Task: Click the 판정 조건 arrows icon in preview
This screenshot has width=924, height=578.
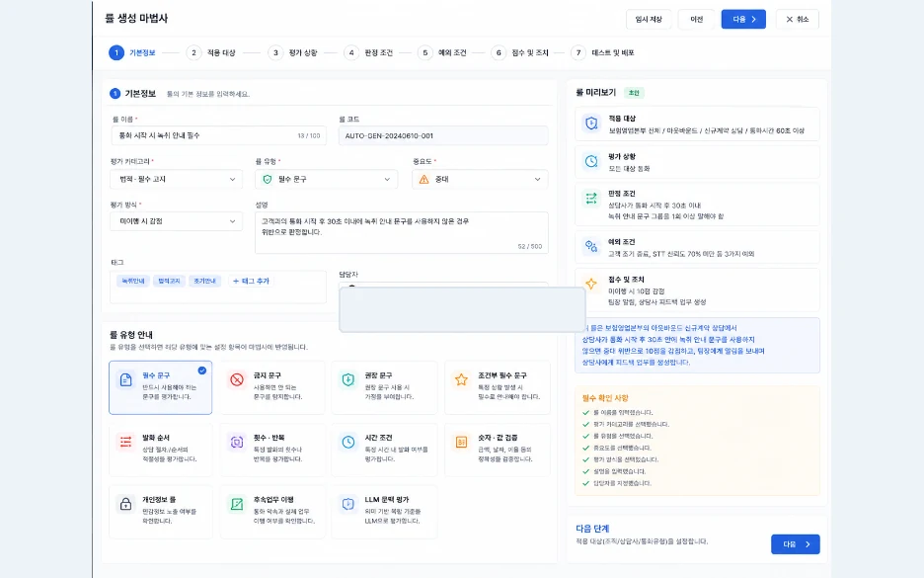Action: pos(591,199)
